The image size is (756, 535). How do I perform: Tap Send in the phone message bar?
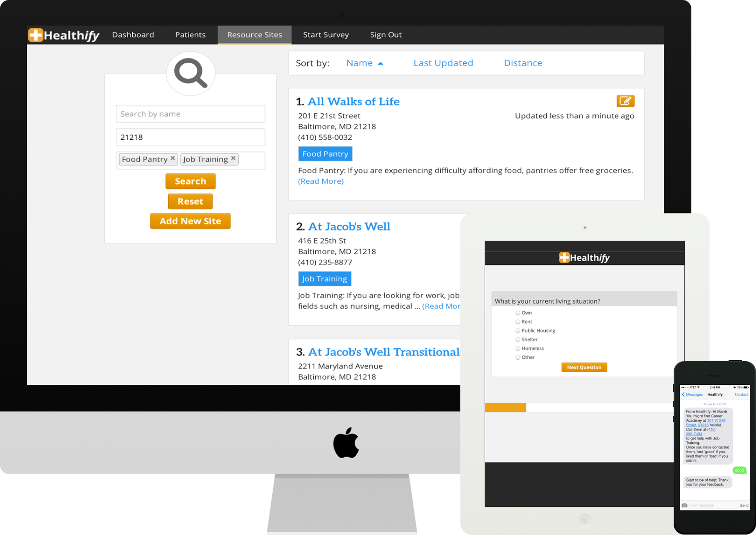[744, 505]
